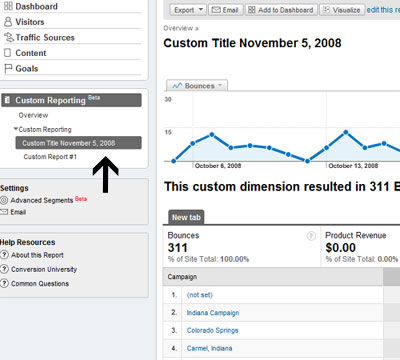The height and width of the screenshot is (360, 400).
Task: Click the Custom Reporting document icon
Action: click(7, 100)
